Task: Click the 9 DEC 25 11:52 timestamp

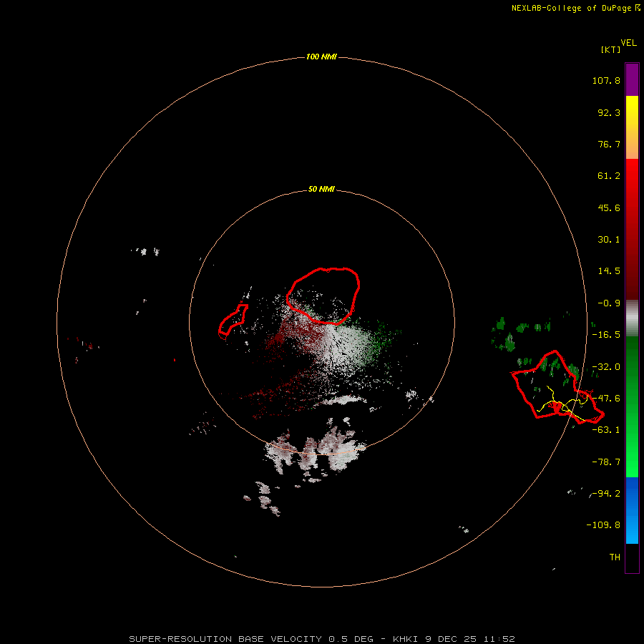Action: click(469, 639)
